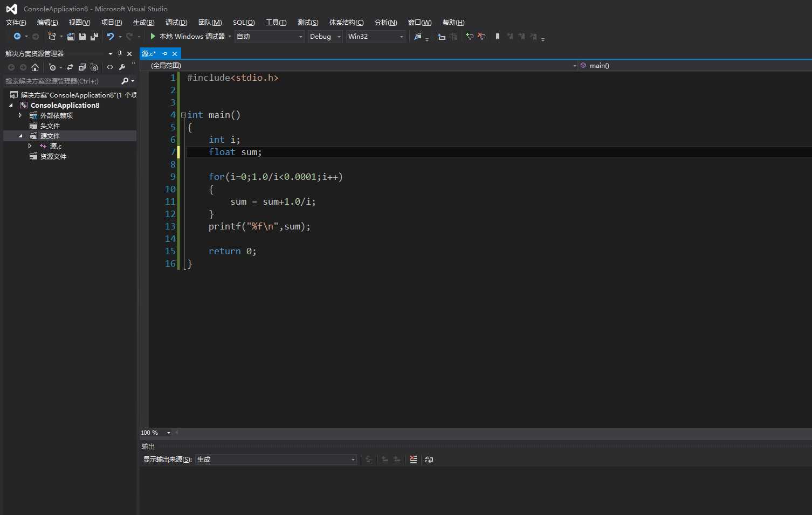Start the Local Windows Debugger
Screen dimensions: 812x515
pos(187,37)
